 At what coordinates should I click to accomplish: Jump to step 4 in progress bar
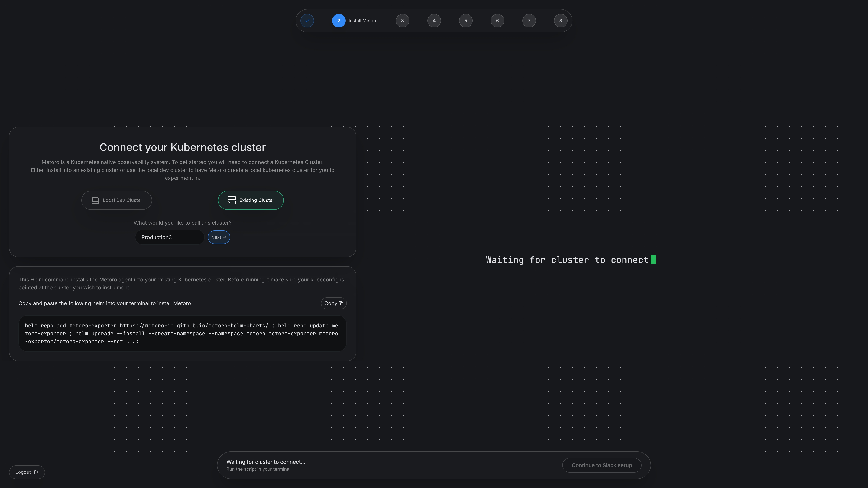point(434,21)
